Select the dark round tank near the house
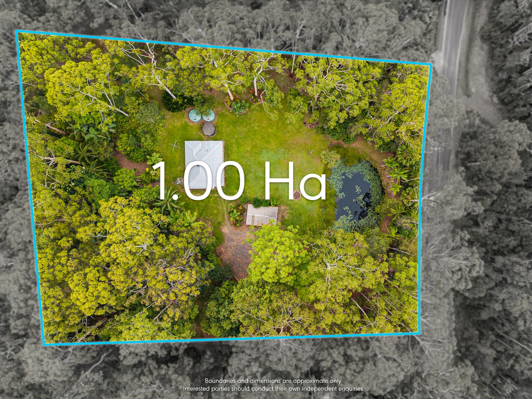Screen dimensions: 532x399 click(209, 129)
